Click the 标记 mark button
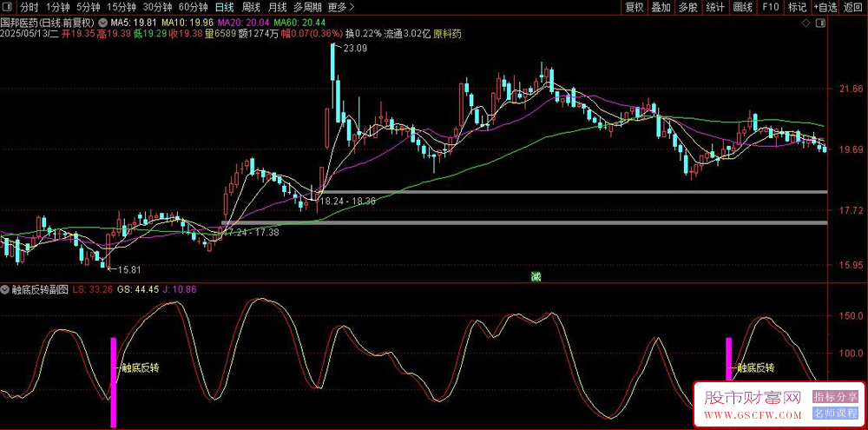This screenshot has height=430, width=868. click(797, 7)
